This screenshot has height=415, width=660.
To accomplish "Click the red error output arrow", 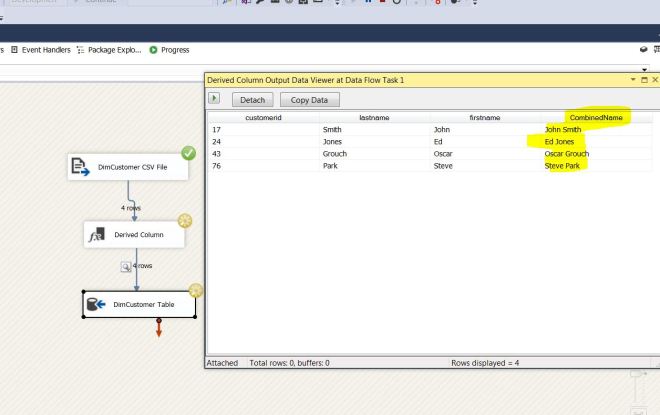I will click(158, 329).
